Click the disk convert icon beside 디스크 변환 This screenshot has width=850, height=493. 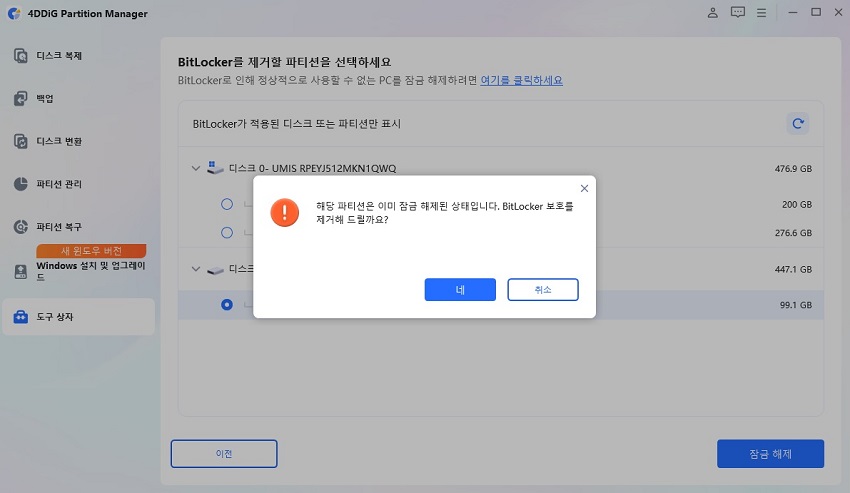[21, 142]
